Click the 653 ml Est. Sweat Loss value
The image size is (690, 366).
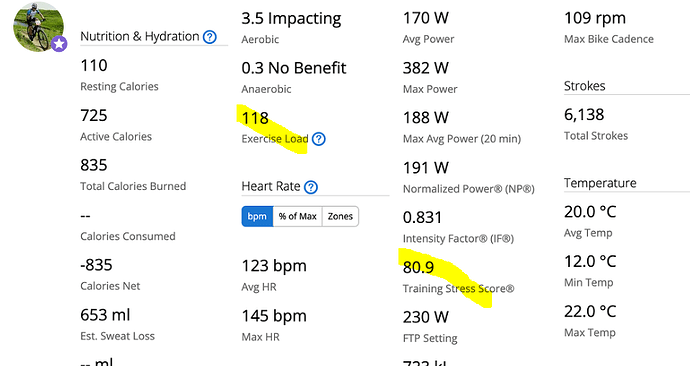[105, 315]
